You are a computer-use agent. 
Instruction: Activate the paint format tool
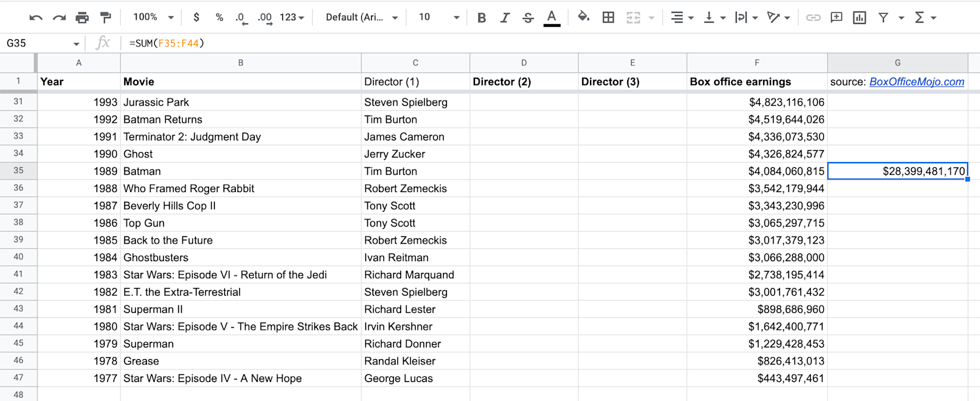(x=105, y=18)
